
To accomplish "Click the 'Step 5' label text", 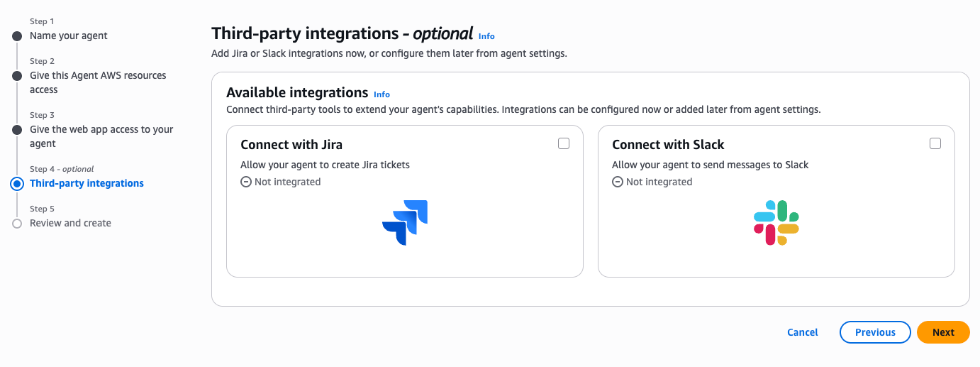I will pyautogui.click(x=42, y=209).
